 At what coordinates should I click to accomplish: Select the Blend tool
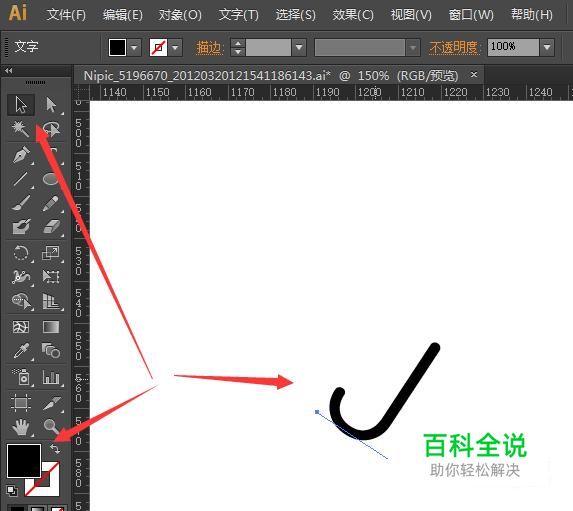click(51, 351)
